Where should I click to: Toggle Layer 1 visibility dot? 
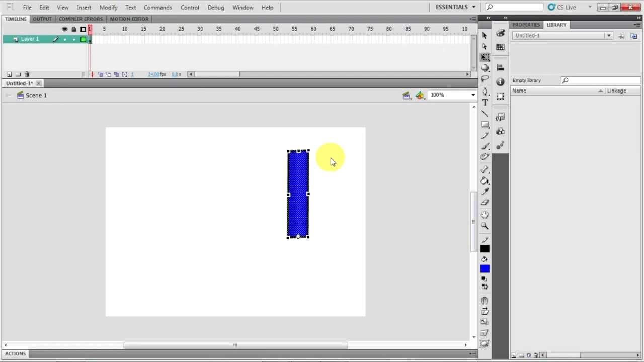point(65,39)
